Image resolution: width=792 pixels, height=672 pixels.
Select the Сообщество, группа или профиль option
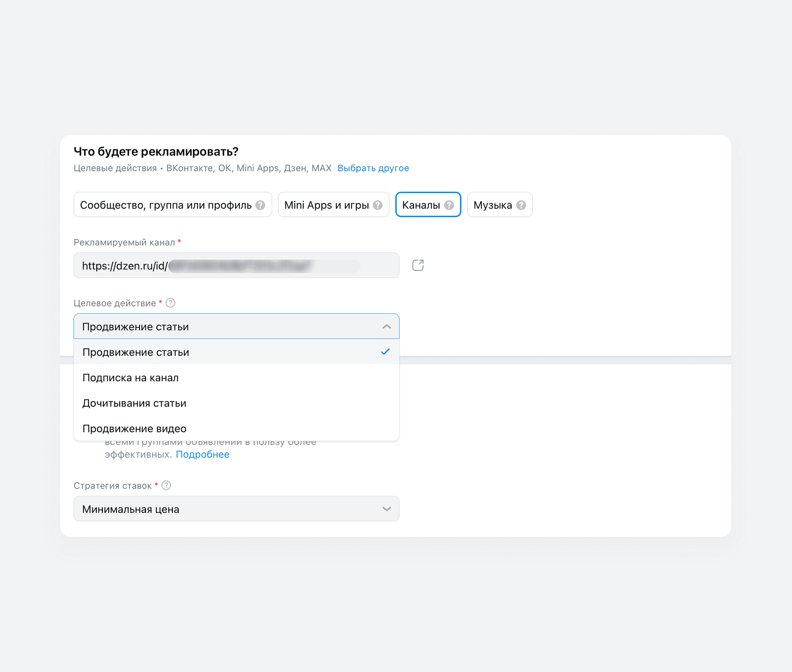click(173, 204)
